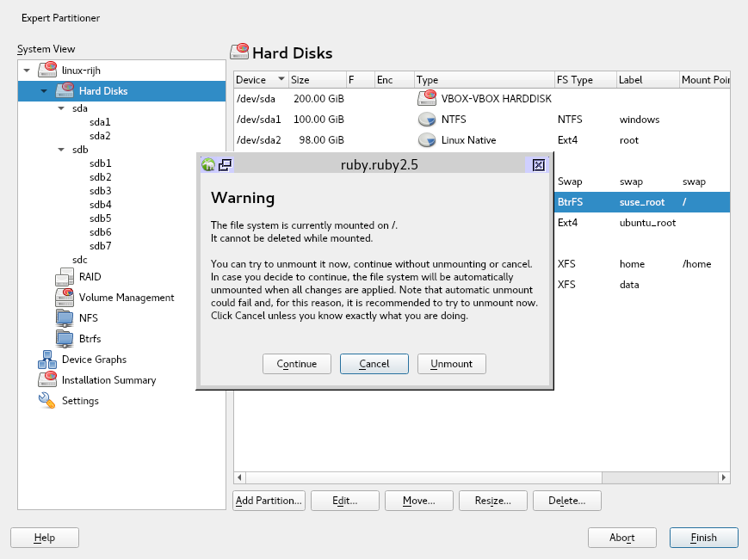Select sdb3 in the System View tree
This screenshot has height=560, width=748.
(100, 191)
